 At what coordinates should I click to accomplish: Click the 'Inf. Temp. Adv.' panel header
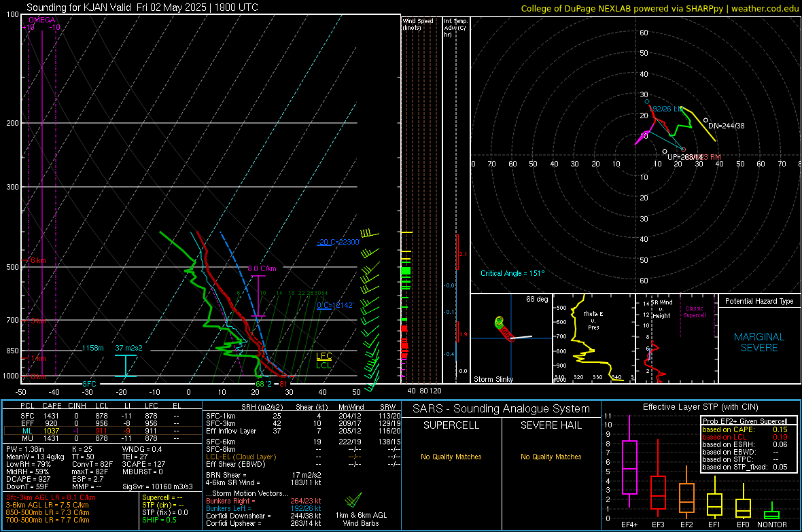click(x=455, y=28)
